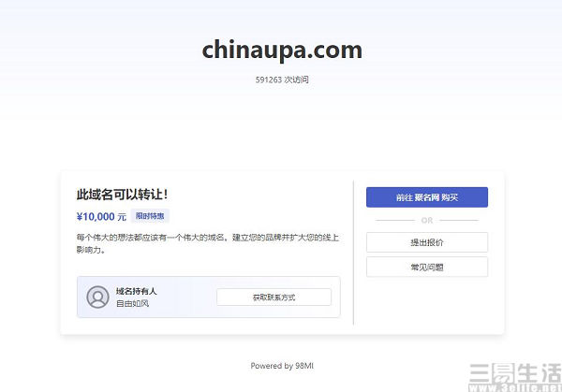Click the 此域名可以转让! heading
Image resolution: width=562 pixels, height=392 pixels.
122,195
